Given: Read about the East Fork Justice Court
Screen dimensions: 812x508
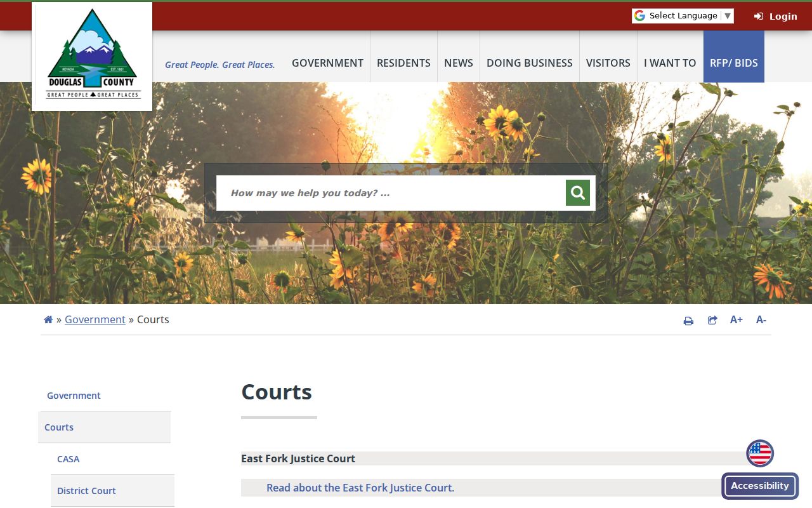Looking at the screenshot, I should tap(360, 488).
